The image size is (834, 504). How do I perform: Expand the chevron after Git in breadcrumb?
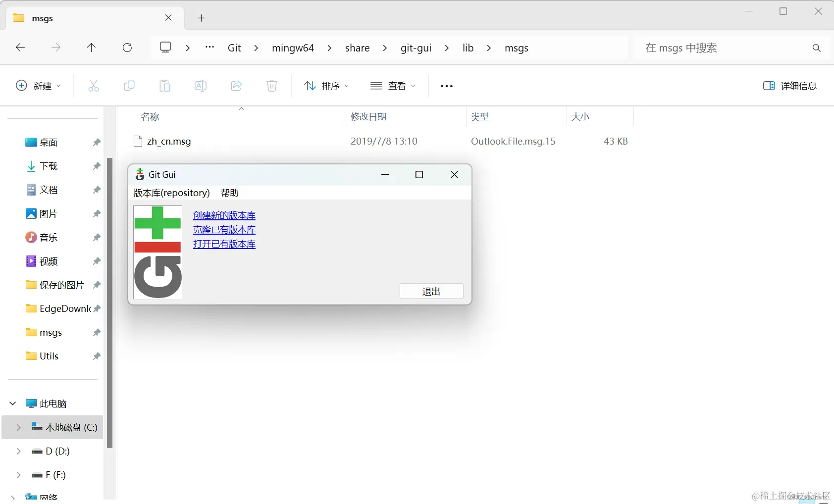(256, 48)
